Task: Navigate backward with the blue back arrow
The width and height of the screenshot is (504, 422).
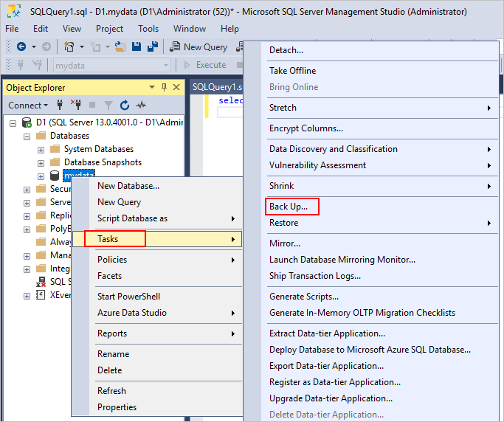Action: [21, 47]
